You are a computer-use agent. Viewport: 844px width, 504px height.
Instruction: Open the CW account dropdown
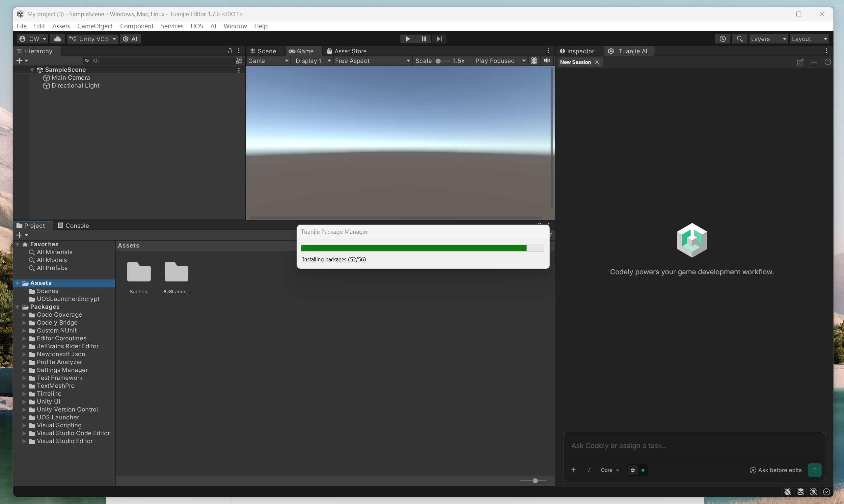click(x=33, y=39)
